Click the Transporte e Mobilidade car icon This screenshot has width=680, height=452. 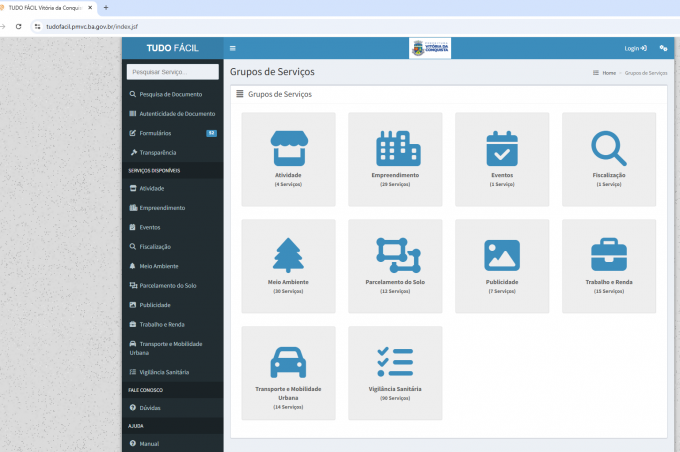click(x=288, y=362)
